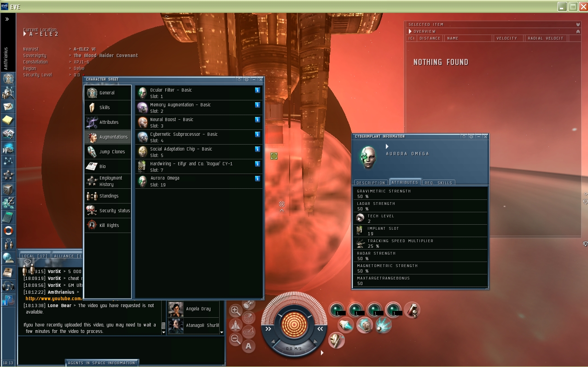
Task: Click the capacitor ring center
Action: pos(294,324)
